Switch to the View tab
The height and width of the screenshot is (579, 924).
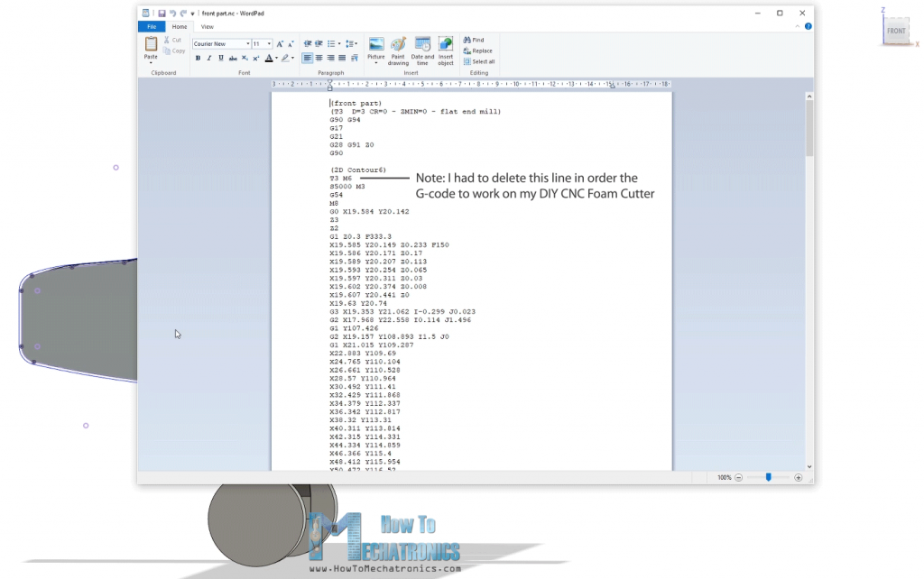pyautogui.click(x=207, y=26)
